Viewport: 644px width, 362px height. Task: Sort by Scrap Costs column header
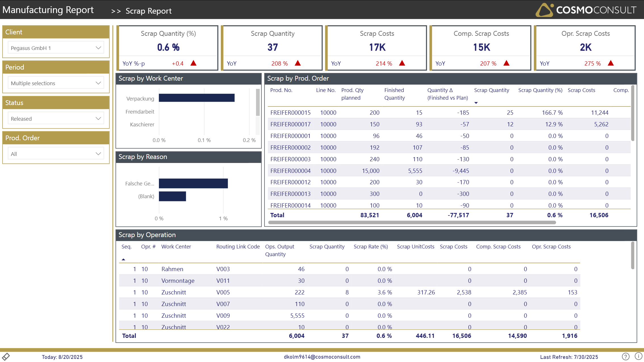(x=581, y=90)
